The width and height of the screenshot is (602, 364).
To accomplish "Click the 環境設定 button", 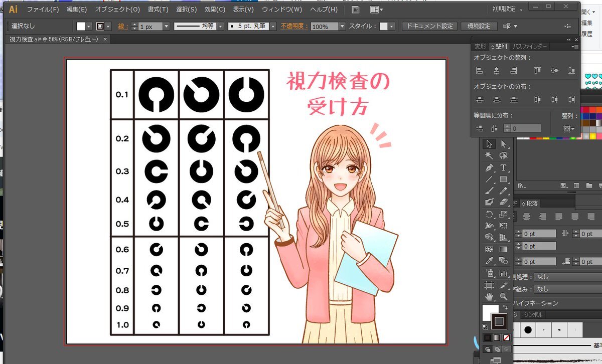I will [479, 26].
